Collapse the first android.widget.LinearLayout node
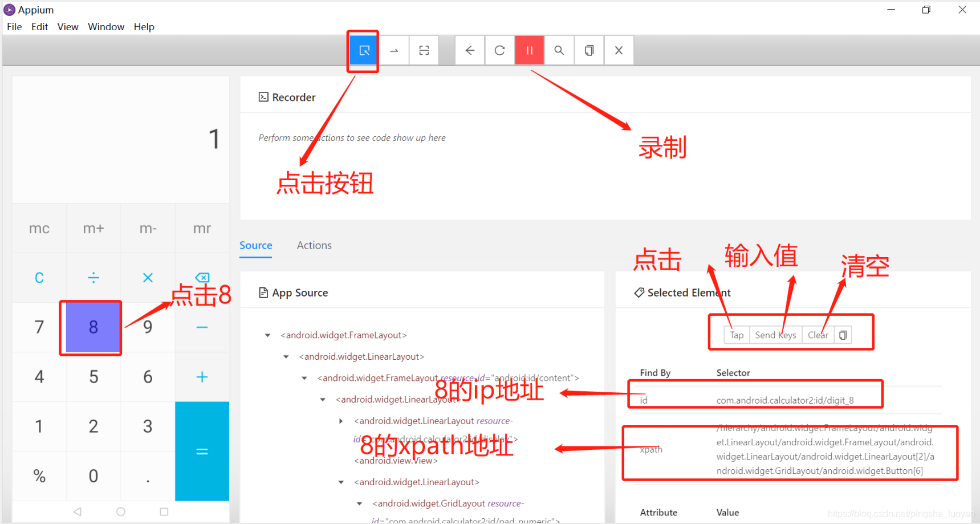 click(286, 357)
